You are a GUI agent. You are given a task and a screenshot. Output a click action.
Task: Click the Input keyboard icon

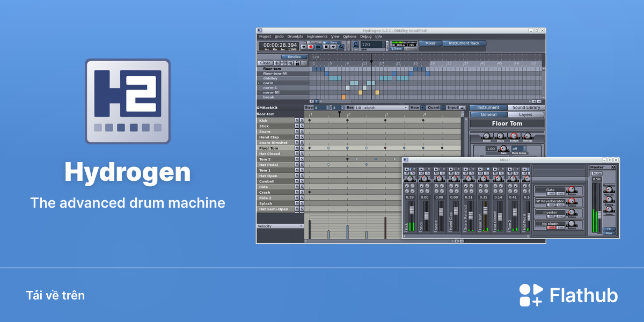tap(462, 107)
